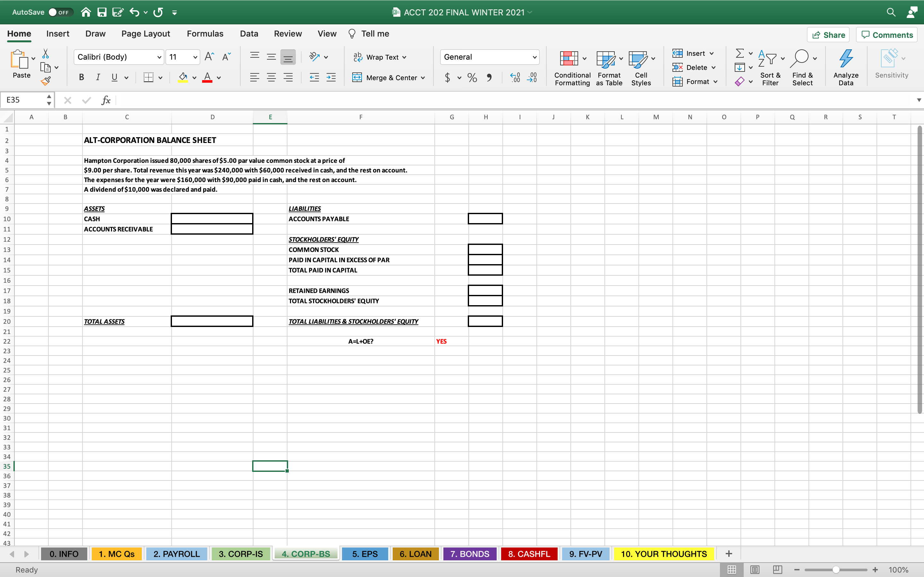Switch to the Formulas ribbon tab

[x=205, y=34]
